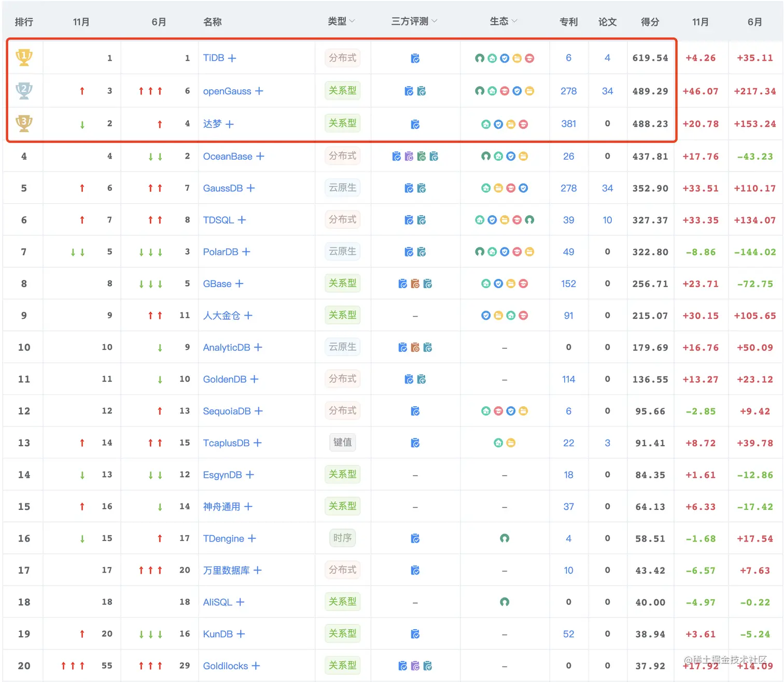The width and height of the screenshot is (784, 682).
Task: Click the 专利 column header
Action: click(x=569, y=22)
